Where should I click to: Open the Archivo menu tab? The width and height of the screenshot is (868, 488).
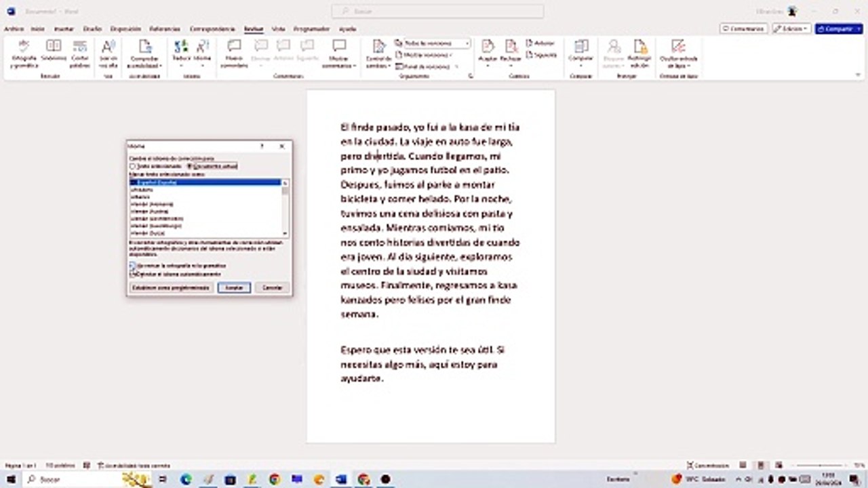coord(14,29)
